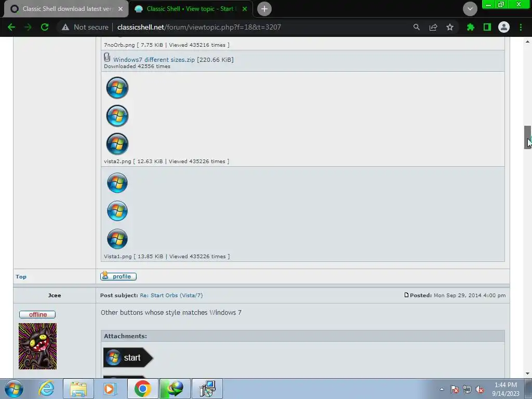Click the black start button attachment image
This screenshot has width=532, height=399.
128,357
